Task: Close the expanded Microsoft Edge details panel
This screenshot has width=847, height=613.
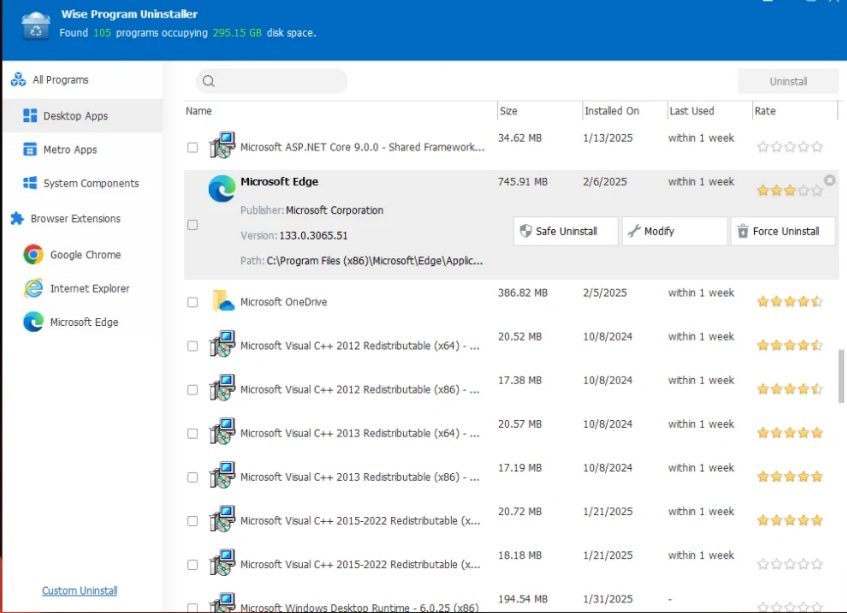Action: click(829, 180)
